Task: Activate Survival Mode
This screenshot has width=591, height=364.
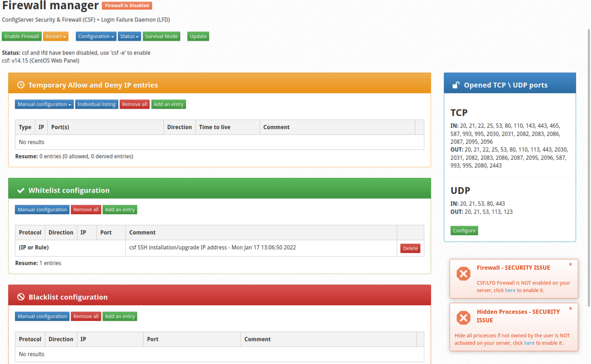Action: tap(161, 37)
